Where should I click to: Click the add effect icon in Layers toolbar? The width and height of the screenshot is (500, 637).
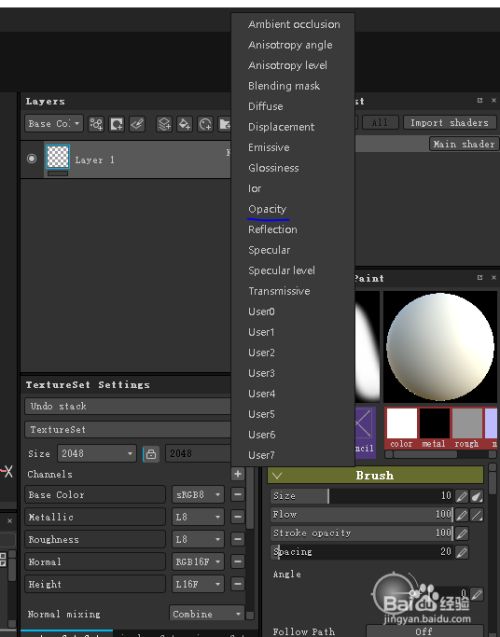pyautogui.click(x=96, y=124)
